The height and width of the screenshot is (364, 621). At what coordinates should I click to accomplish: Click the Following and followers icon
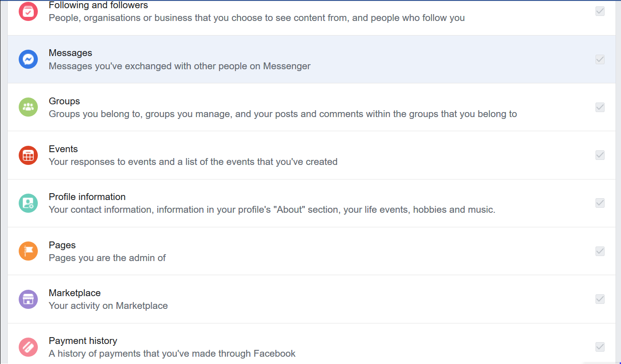(28, 11)
